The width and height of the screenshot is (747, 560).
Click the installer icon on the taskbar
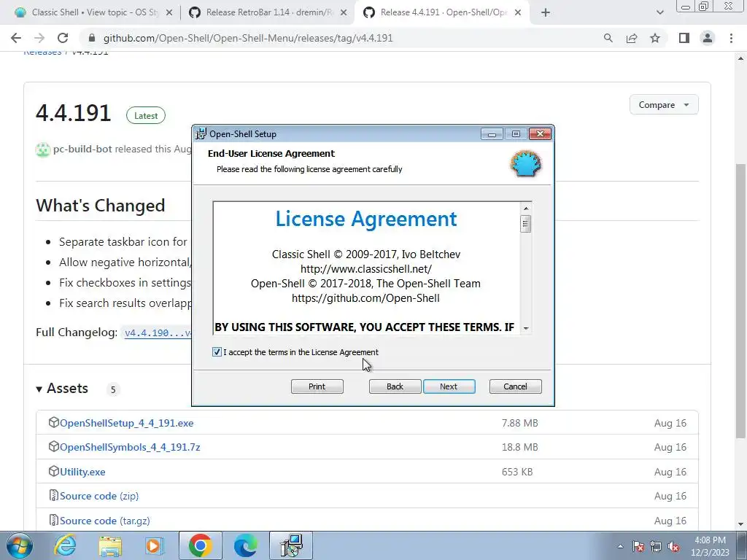pos(291,545)
